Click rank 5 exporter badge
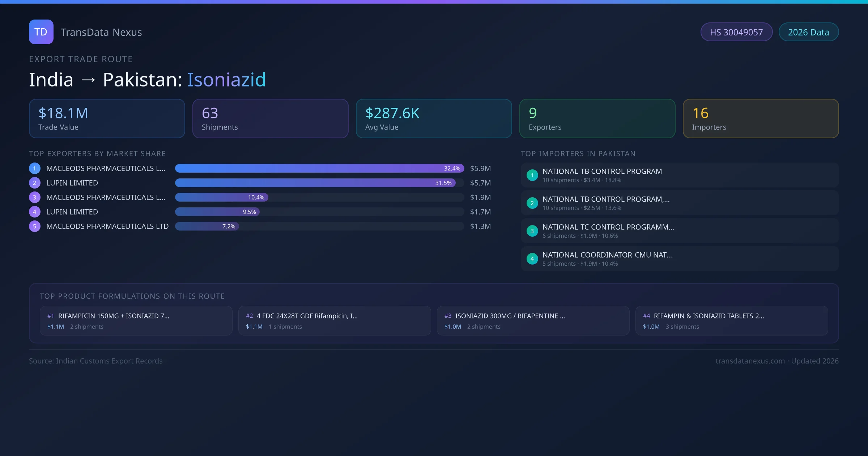868x456 pixels. pos(35,226)
